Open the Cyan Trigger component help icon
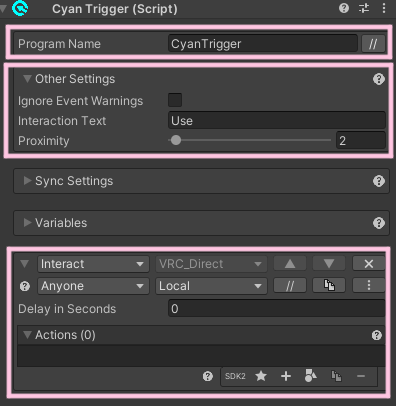396x406 pixels. [x=344, y=8]
